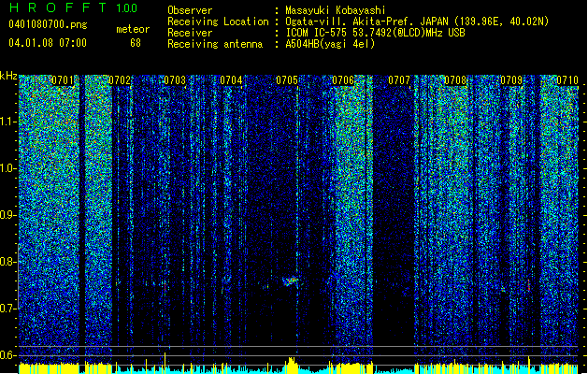This screenshot has height=374, width=588.
Task: Click the 0710 time marker
Action: [567, 80]
